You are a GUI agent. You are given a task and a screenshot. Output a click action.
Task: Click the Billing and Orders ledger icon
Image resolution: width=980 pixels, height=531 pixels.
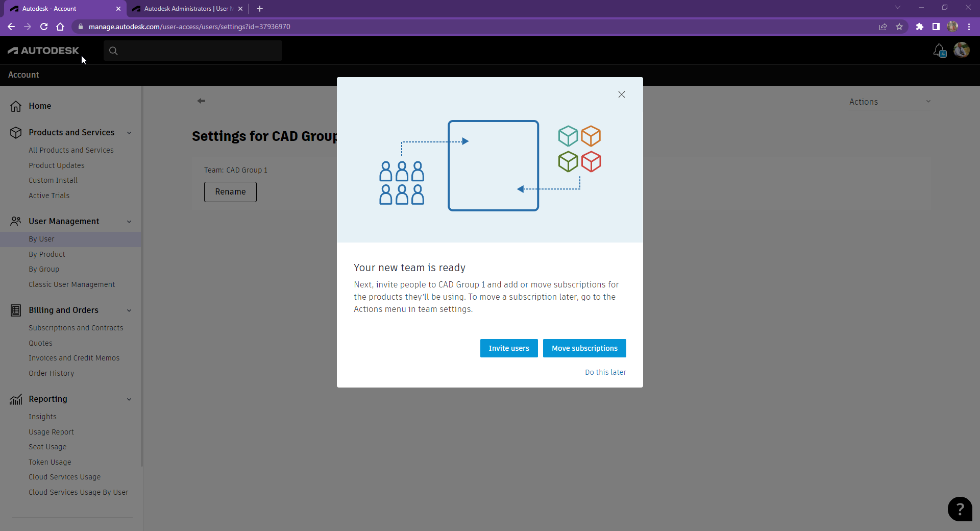[16, 310]
